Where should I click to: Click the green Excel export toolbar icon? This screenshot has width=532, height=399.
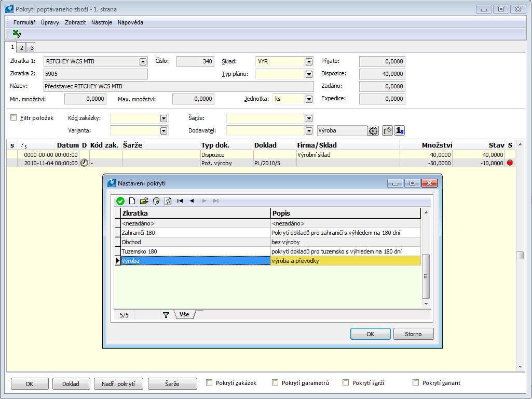pos(17,34)
